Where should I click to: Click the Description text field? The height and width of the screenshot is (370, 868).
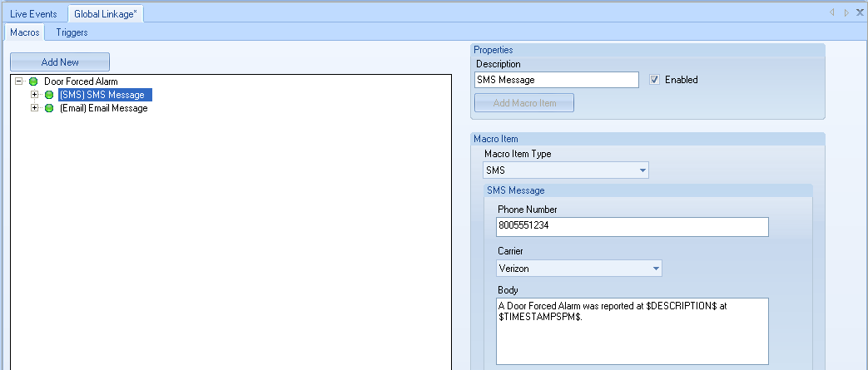pyautogui.click(x=556, y=80)
